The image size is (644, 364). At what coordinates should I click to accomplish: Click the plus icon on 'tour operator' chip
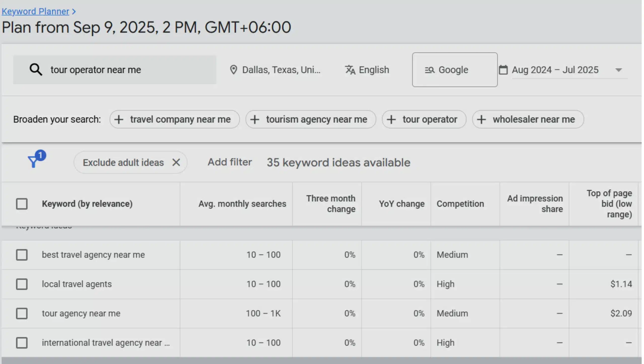pyautogui.click(x=391, y=119)
